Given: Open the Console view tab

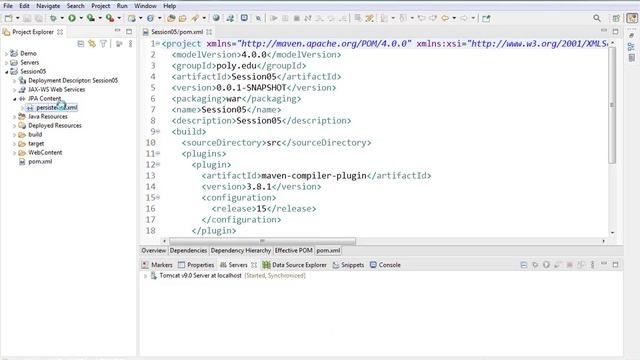Looking at the screenshot, I should coord(385,265).
